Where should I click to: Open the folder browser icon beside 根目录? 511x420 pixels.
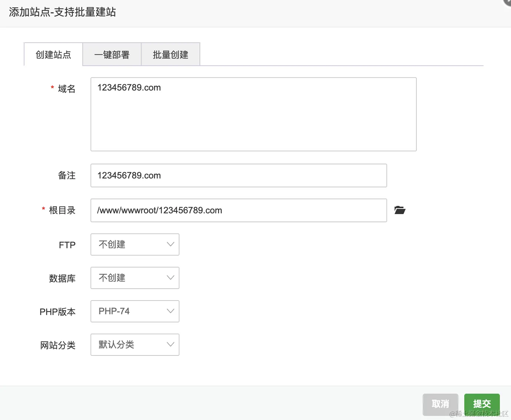coord(400,210)
